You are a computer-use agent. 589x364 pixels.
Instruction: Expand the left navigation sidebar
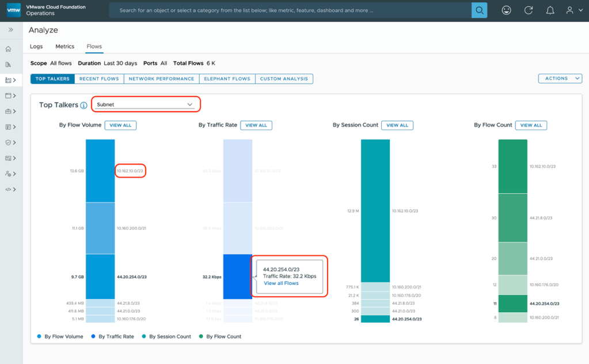click(10, 29)
